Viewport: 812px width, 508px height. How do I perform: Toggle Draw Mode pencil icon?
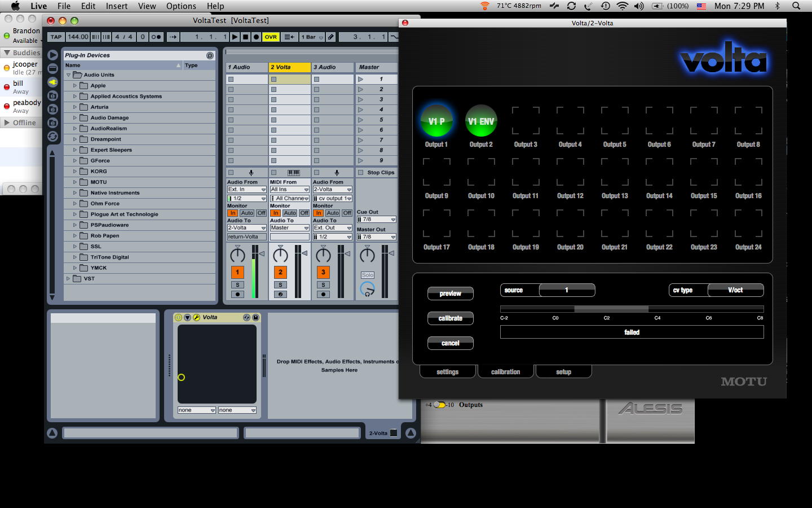tap(331, 37)
